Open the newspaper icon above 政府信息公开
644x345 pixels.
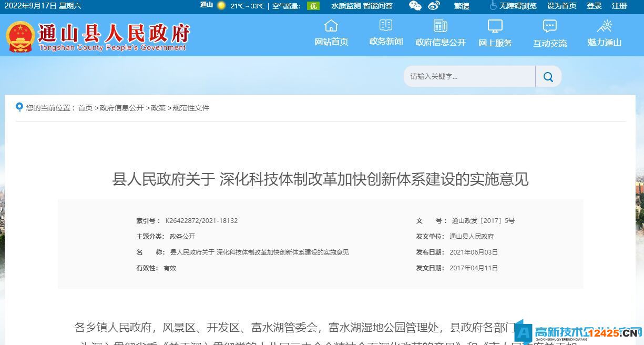[440, 25]
